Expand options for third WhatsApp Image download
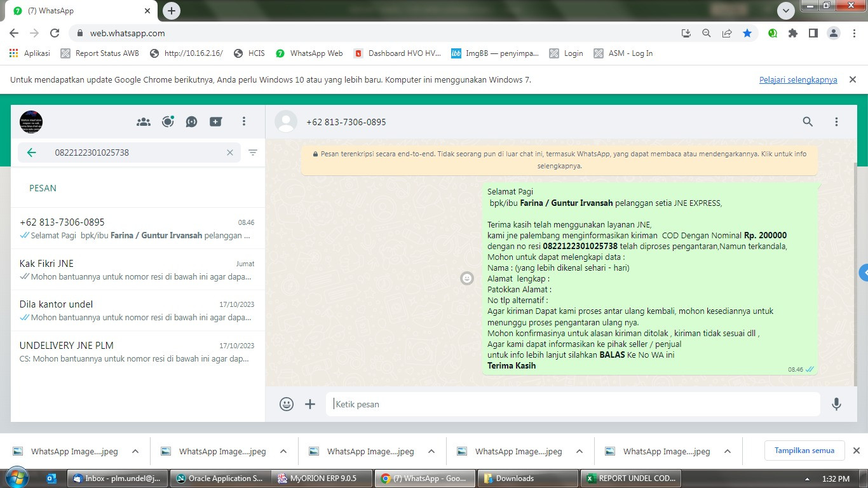The width and height of the screenshot is (868, 488). point(431,451)
